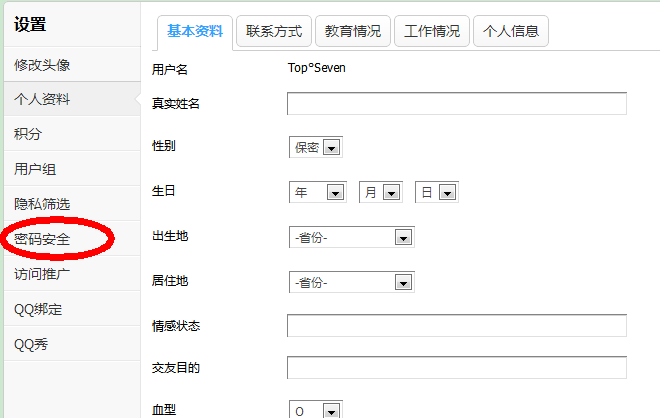Expand the 性别 dropdown showing 保密
The height and width of the screenshot is (418, 660).
[316, 147]
